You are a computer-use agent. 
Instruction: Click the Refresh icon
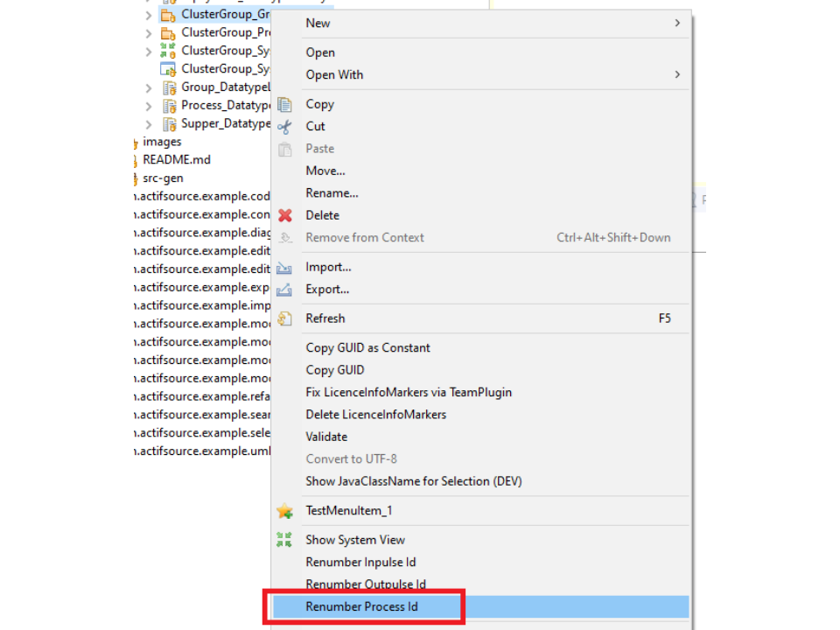284,318
